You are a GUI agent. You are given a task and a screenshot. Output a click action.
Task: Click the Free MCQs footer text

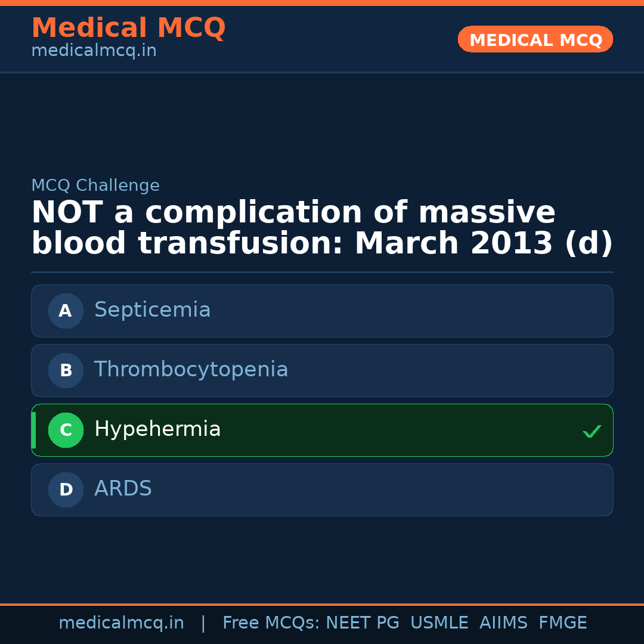coord(271,623)
